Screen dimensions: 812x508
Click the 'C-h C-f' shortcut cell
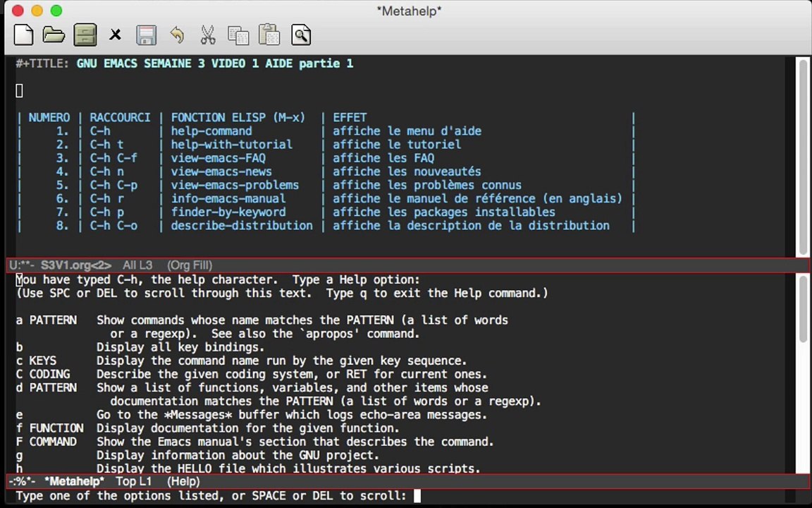113,158
